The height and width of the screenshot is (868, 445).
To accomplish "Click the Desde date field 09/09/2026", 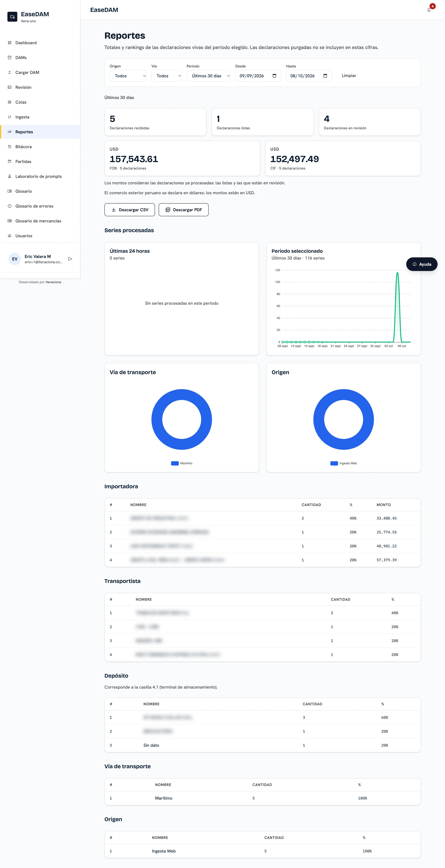I will pos(258,76).
